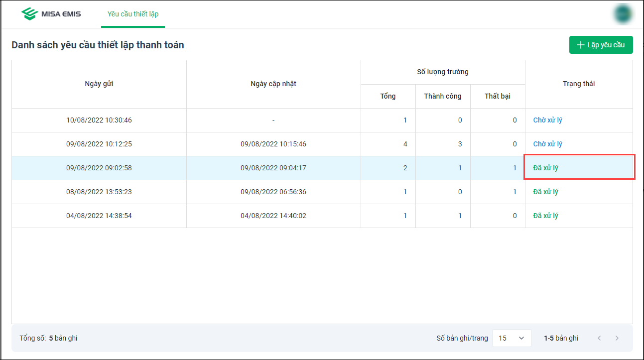Click Chờ xử lý status for 10/08/2022 request

coord(547,120)
